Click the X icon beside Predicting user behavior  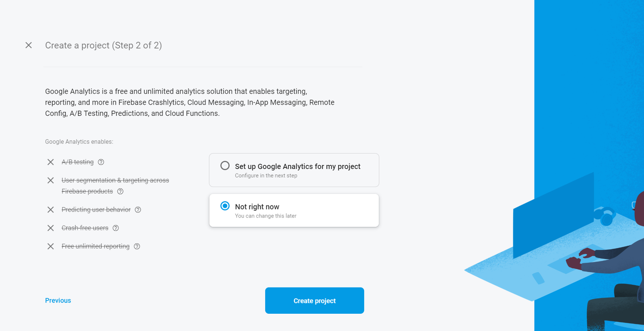point(50,210)
